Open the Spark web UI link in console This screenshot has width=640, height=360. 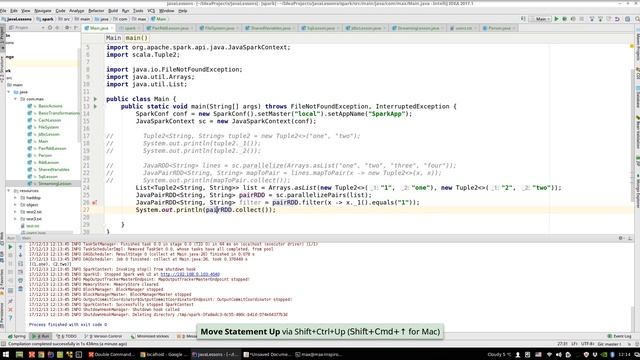click(x=190, y=274)
